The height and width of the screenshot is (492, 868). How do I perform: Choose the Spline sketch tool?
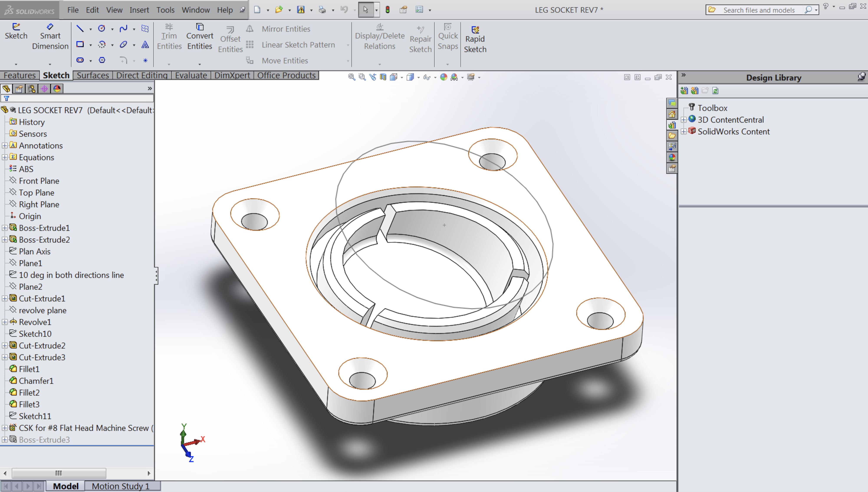[x=123, y=28]
